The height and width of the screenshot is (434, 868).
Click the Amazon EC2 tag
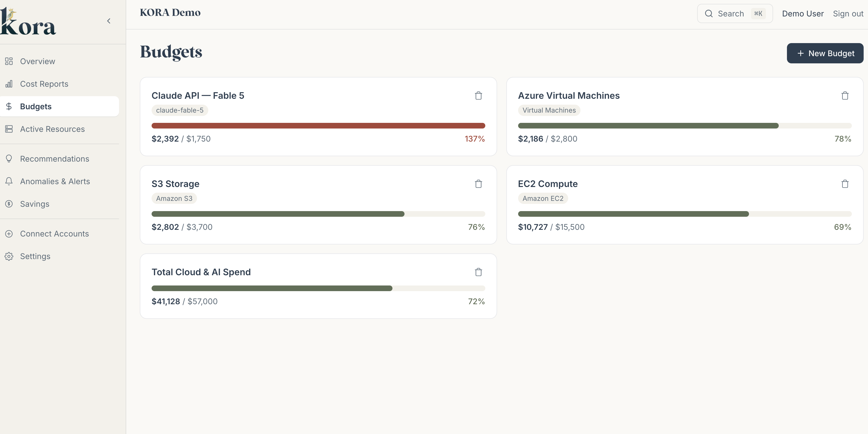[x=543, y=199]
